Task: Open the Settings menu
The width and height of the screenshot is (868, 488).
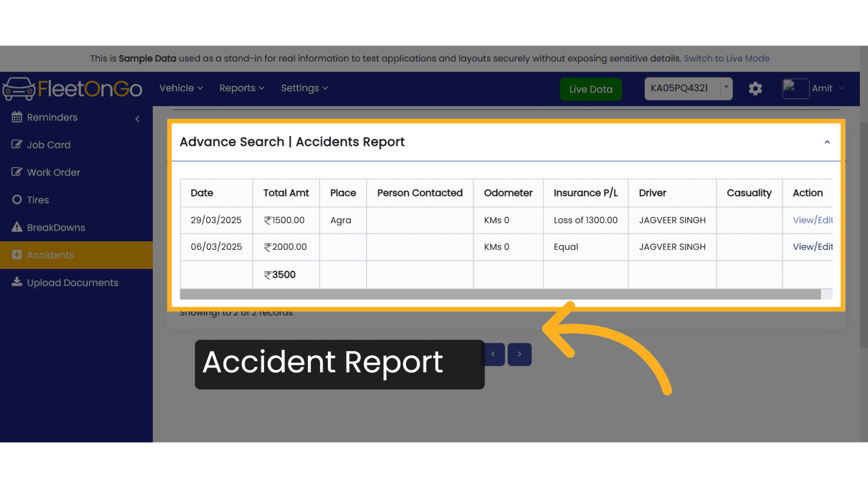Action: point(304,88)
